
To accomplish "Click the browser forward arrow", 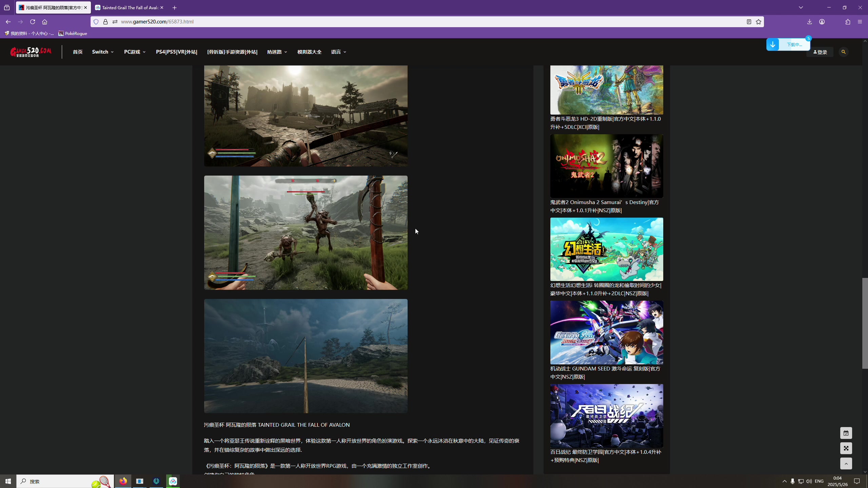I will [20, 22].
